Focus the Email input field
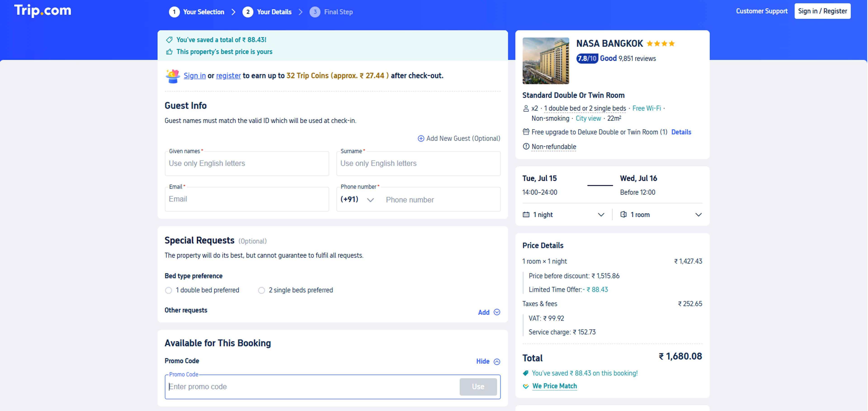This screenshot has height=411, width=868. [247, 199]
